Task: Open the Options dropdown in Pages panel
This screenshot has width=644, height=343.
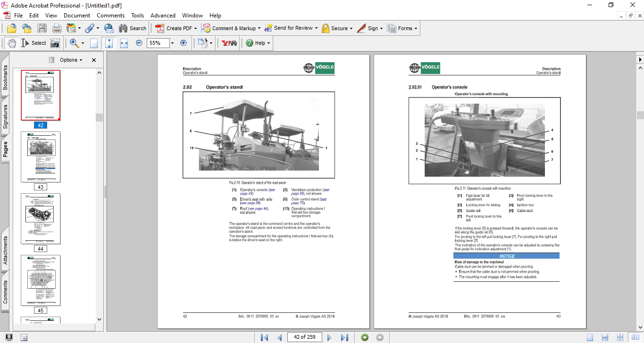Action: (71, 60)
